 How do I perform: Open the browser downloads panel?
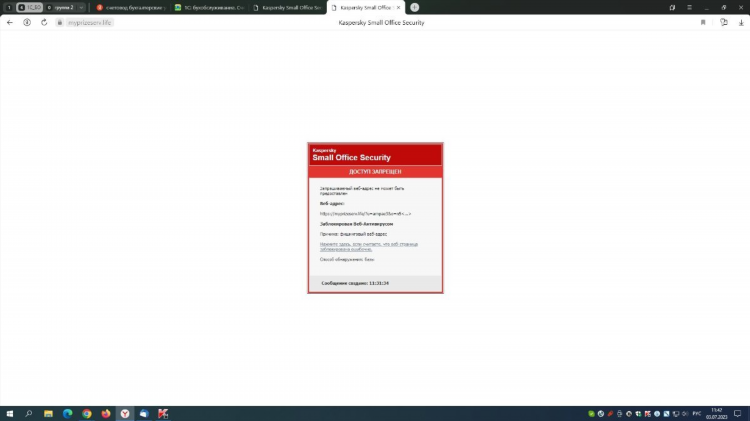tap(741, 22)
